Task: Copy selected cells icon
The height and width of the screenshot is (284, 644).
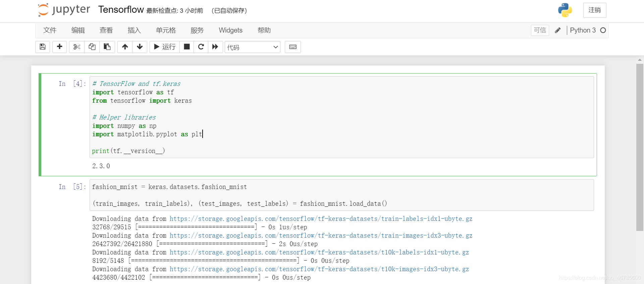Action: coord(92,47)
